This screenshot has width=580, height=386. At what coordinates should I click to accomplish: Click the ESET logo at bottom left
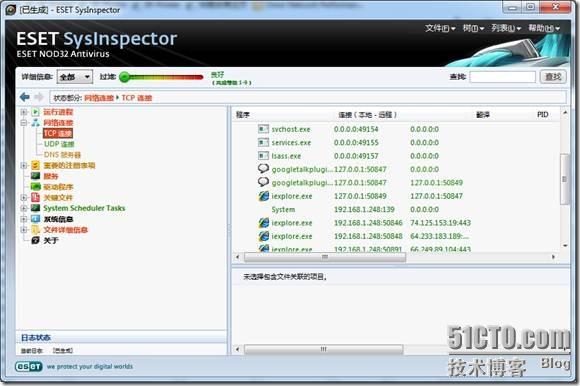coord(29,366)
